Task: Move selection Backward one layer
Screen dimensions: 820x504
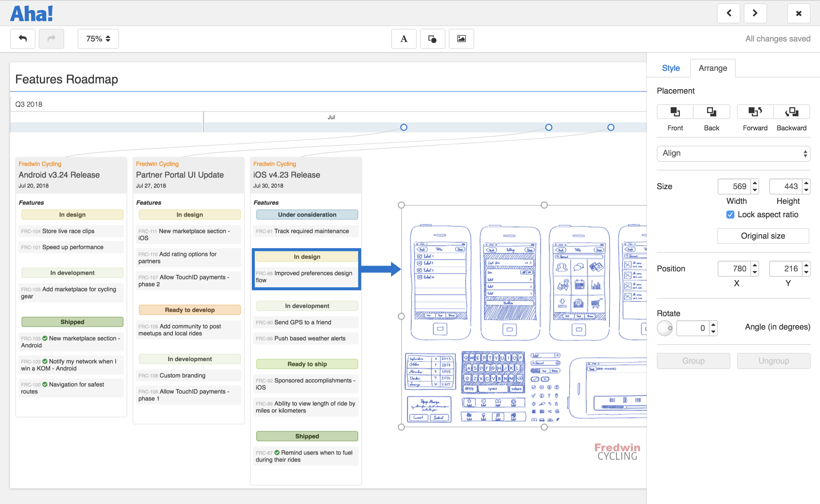Action: (791, 112)
